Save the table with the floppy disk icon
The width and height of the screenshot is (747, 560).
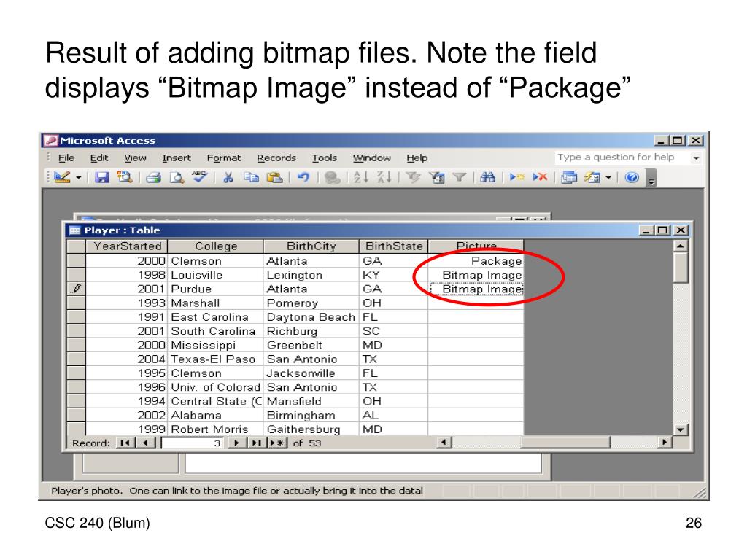tap(101, 178)
